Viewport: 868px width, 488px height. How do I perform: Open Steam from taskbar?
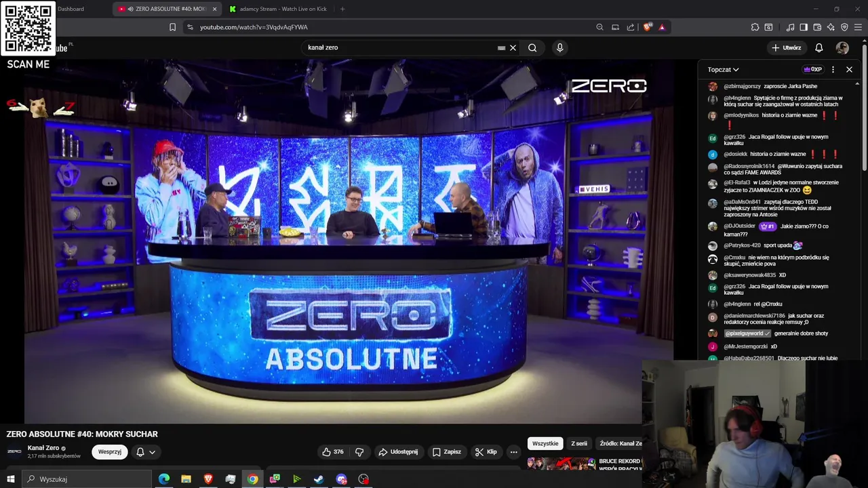(x=319, y=479)
